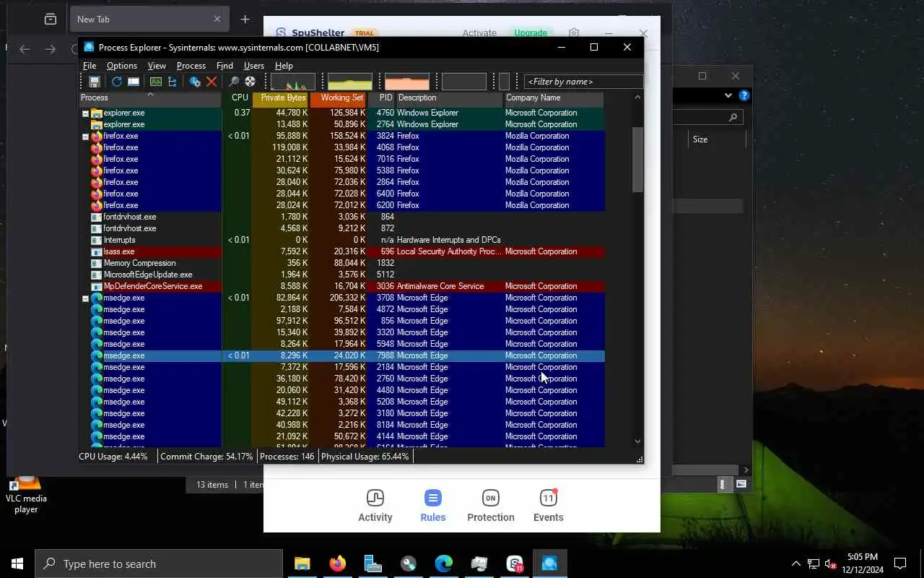The image size is (924, 578).
Task: Select firefox.exe with PID 4068
Action: 341,147
